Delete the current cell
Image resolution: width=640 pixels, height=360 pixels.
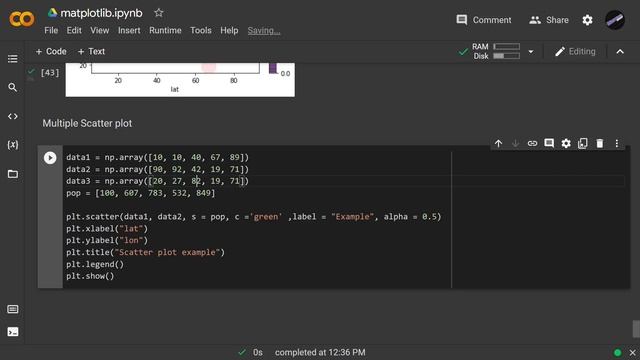(600, 143)
